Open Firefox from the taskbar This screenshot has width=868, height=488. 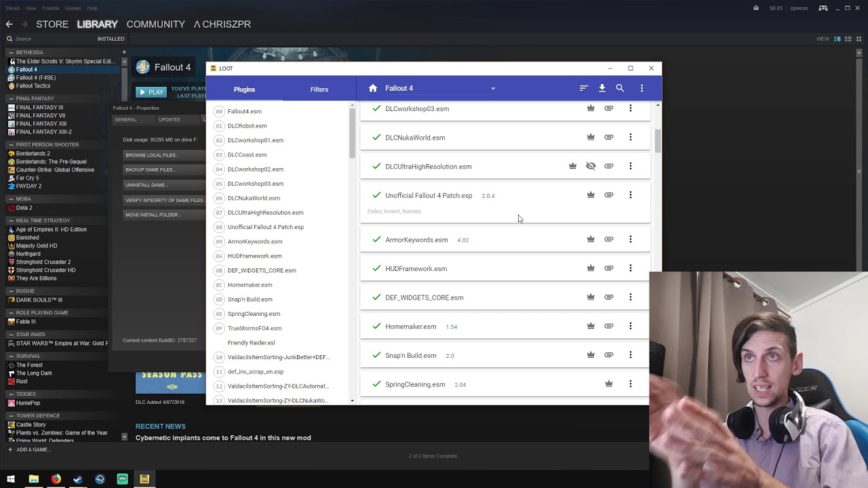(x=56, y=479)
